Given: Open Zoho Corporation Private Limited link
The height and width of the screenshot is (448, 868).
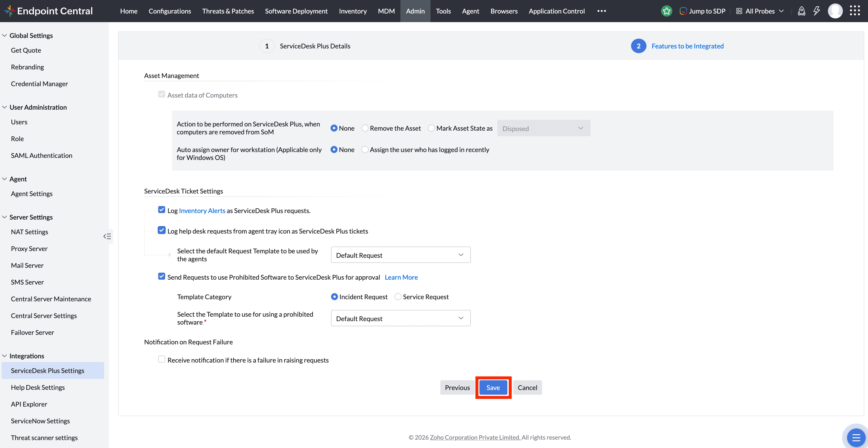Looking at the screenshot, I should (475, 437).
